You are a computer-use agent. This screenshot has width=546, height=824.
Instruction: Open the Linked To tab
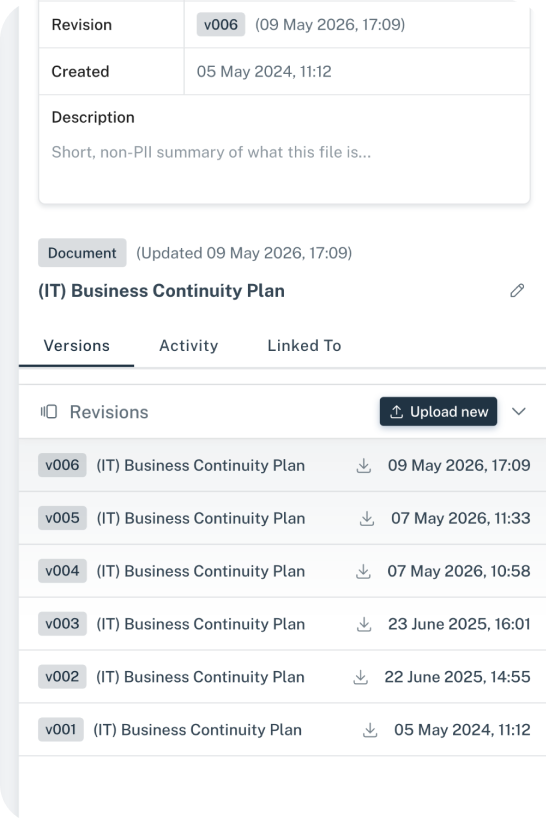tap(304, 346)
